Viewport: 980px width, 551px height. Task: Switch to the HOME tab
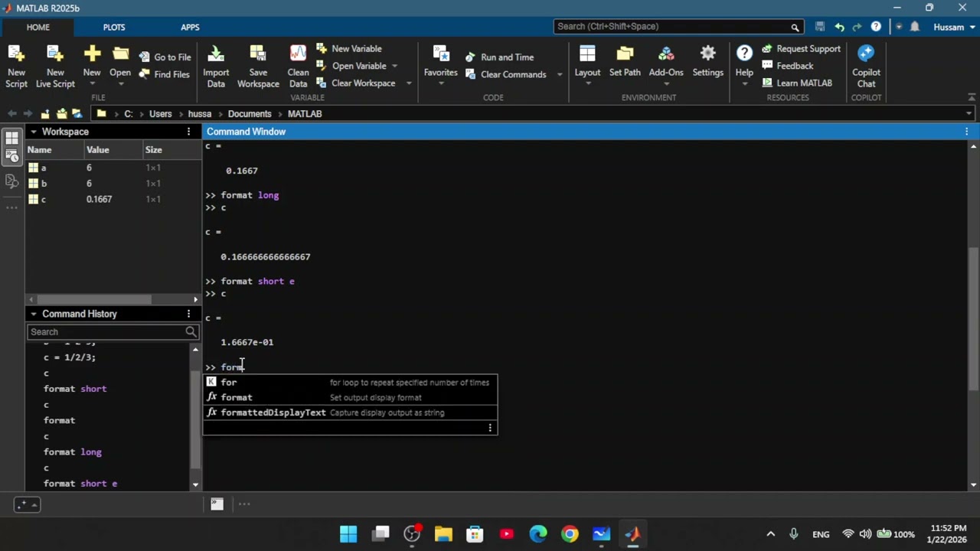point(38,27)
